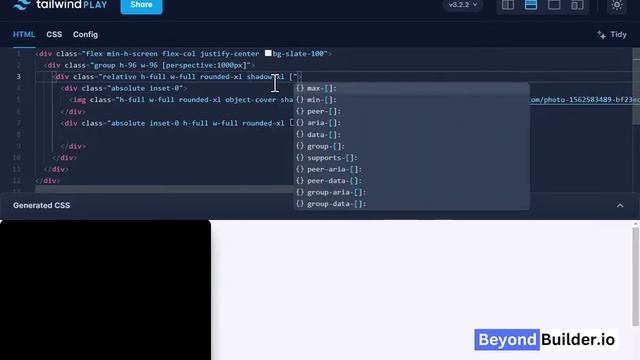Select the data-[]: suggestion
This screenshot has width=640, height=360.
[x=411, y=135]
